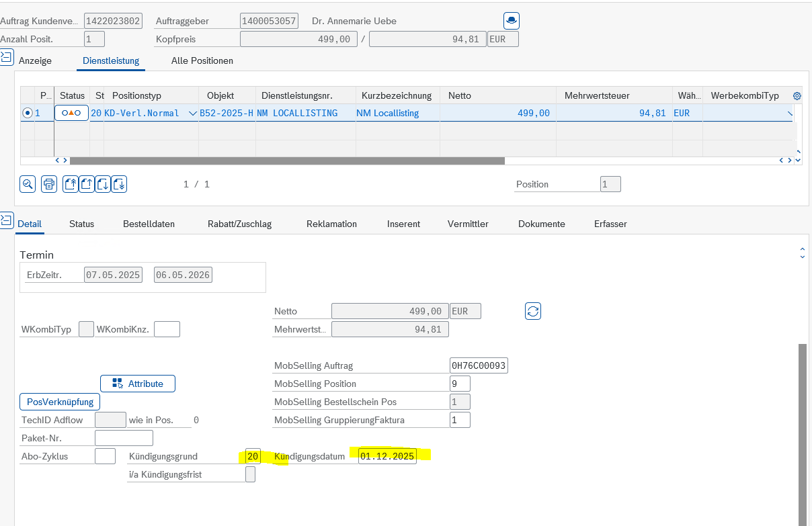
Task: Open the Bestelldaten tab
Action: [149, 224]
